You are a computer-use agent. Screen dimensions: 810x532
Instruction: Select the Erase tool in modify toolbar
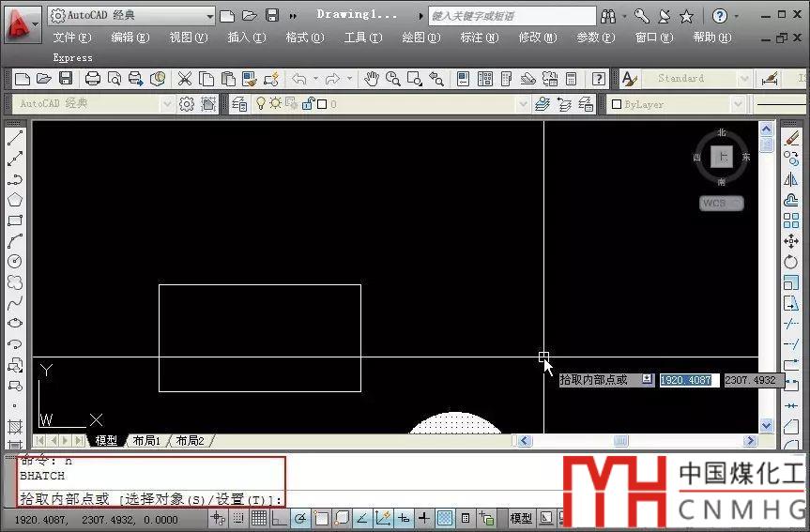[791, 138]
